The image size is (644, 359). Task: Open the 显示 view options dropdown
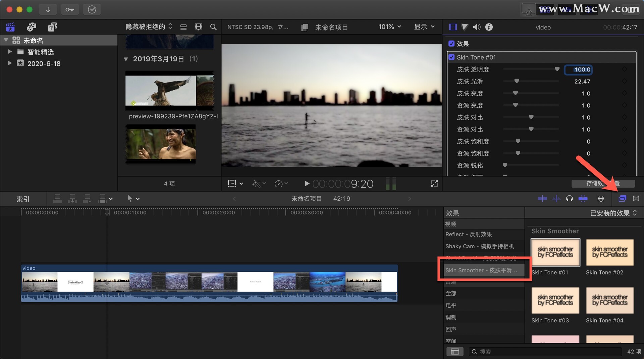tap(424, 27)
